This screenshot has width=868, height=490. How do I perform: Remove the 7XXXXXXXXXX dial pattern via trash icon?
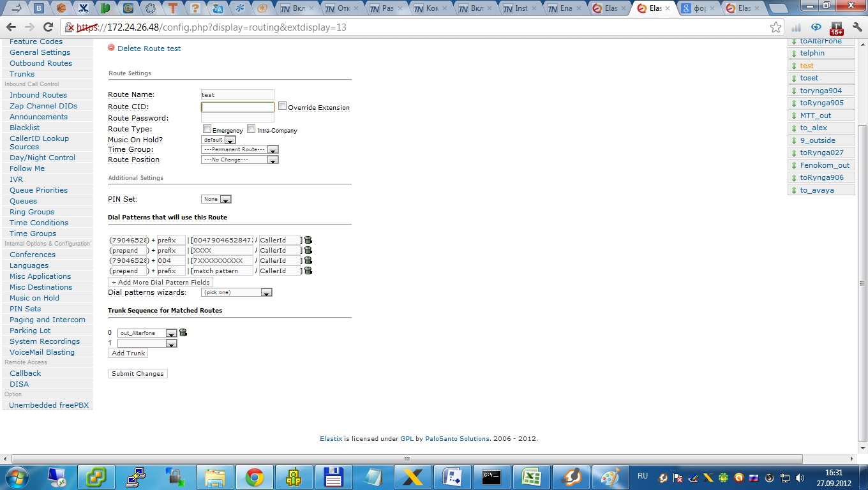click(x=309, y=260)
